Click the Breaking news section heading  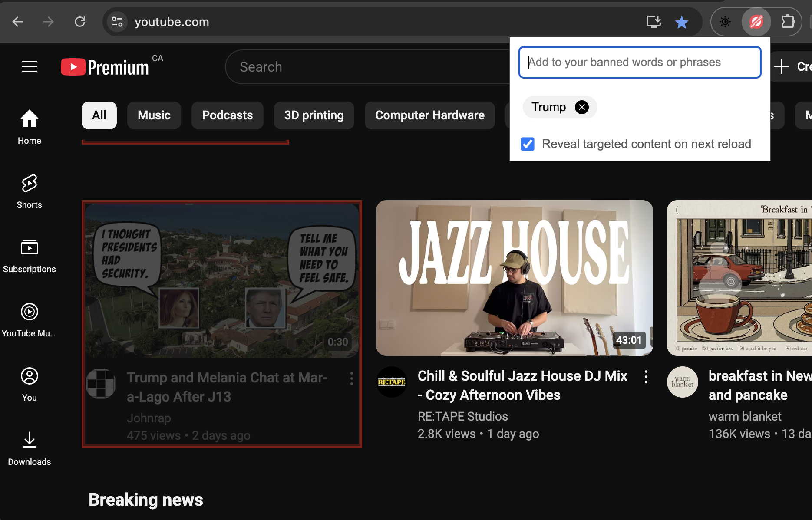(x=146, y=500)
